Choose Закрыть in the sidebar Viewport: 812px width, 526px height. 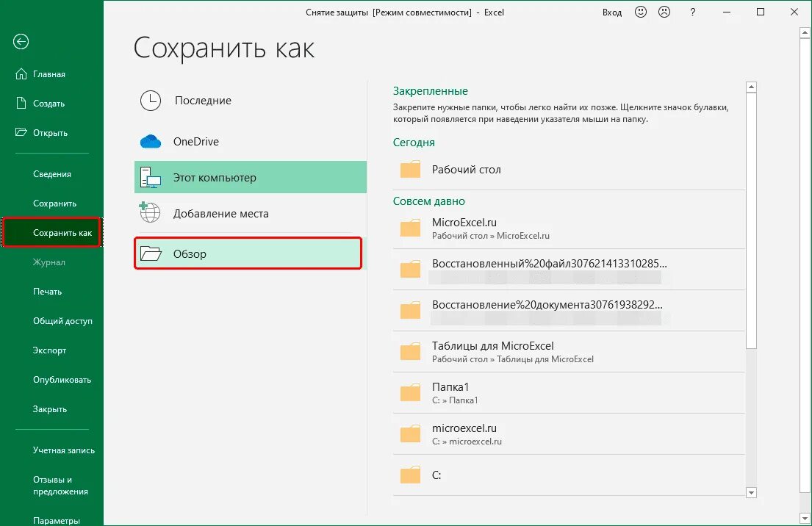50,409
